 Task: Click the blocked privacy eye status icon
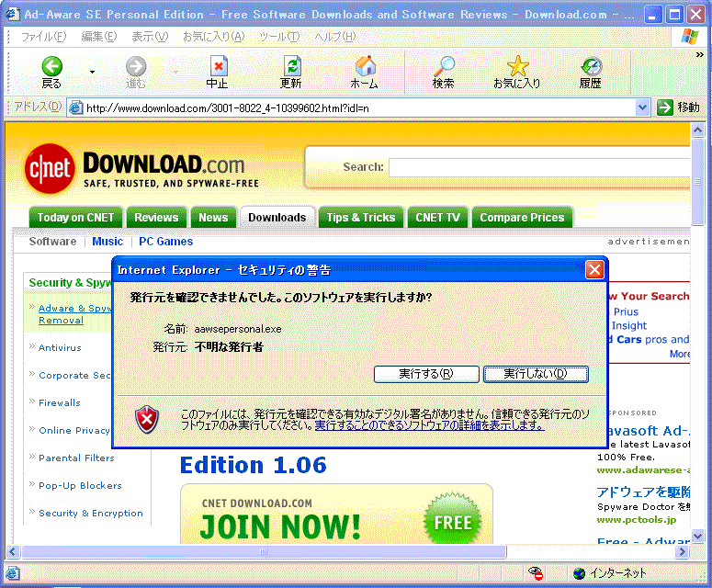(x=537, y=573)
